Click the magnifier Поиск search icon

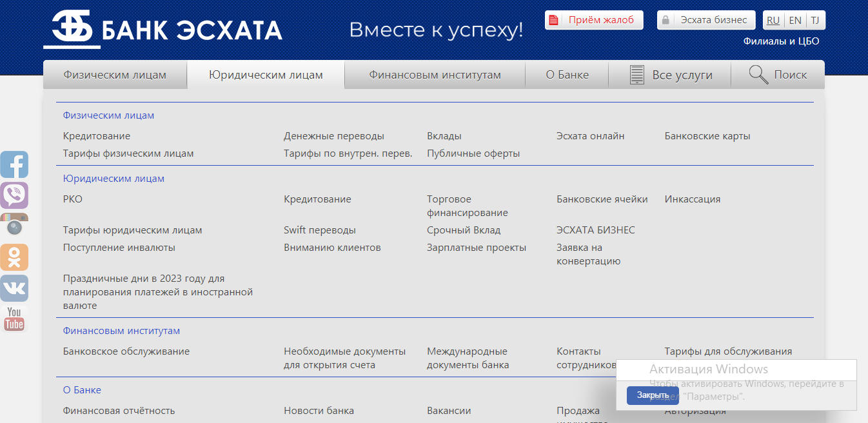758,75
